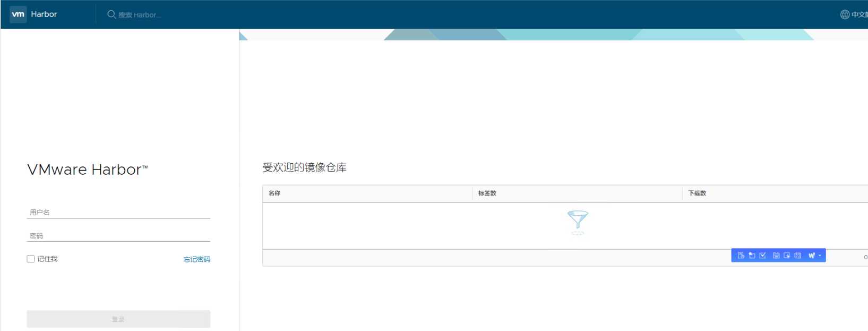Sort by the 下载数 column header

tap(697, 193)
